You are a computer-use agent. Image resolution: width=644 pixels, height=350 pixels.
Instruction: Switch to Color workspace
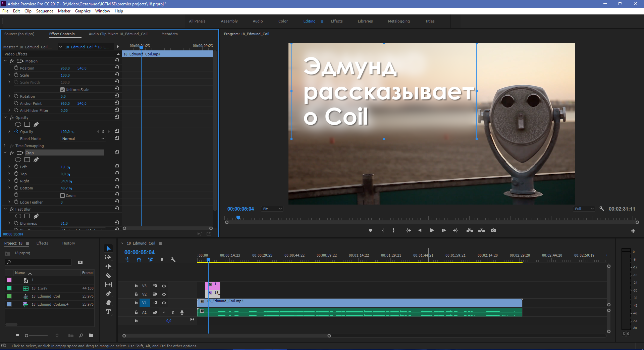(x=283, y=21)
